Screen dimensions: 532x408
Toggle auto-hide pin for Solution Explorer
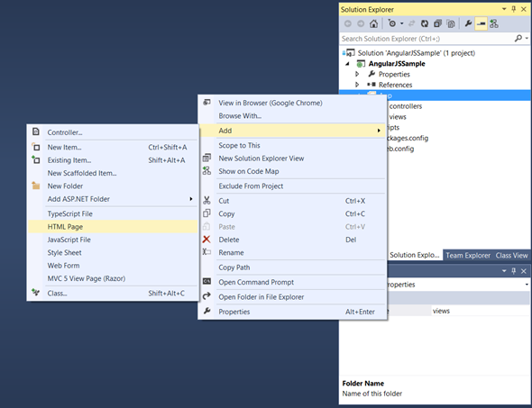[514, 9]
